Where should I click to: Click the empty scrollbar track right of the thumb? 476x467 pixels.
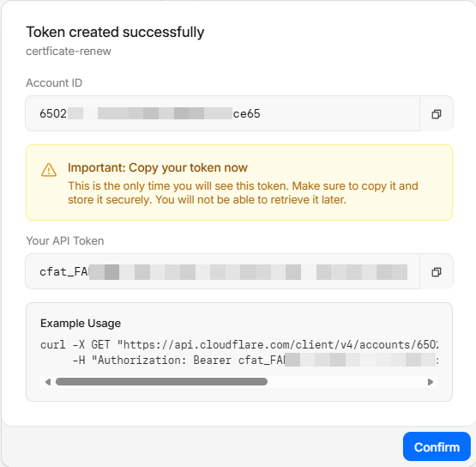click(x=346, y=382)
